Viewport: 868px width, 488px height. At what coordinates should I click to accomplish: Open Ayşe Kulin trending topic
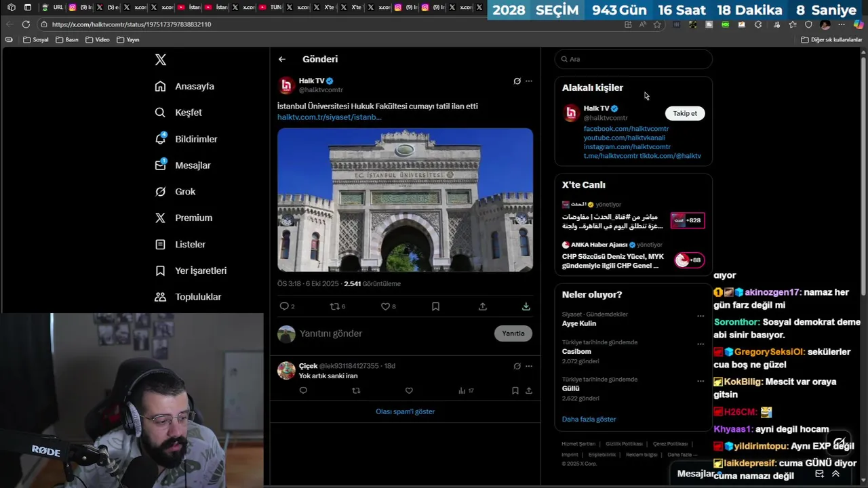(x=579, y=323)
